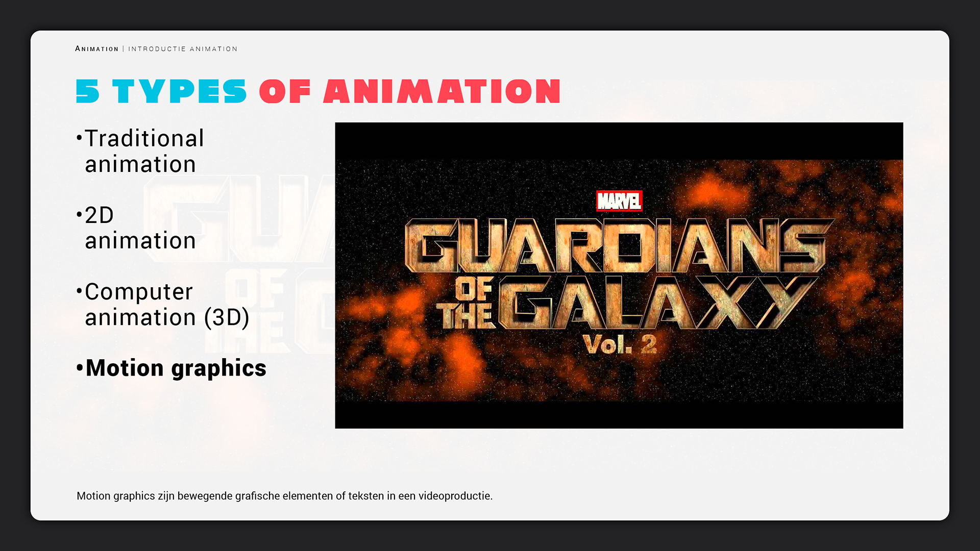Click the Marvel logo in the video
Image resolution: width=980 pixels, height=551 pixels.
619,201
